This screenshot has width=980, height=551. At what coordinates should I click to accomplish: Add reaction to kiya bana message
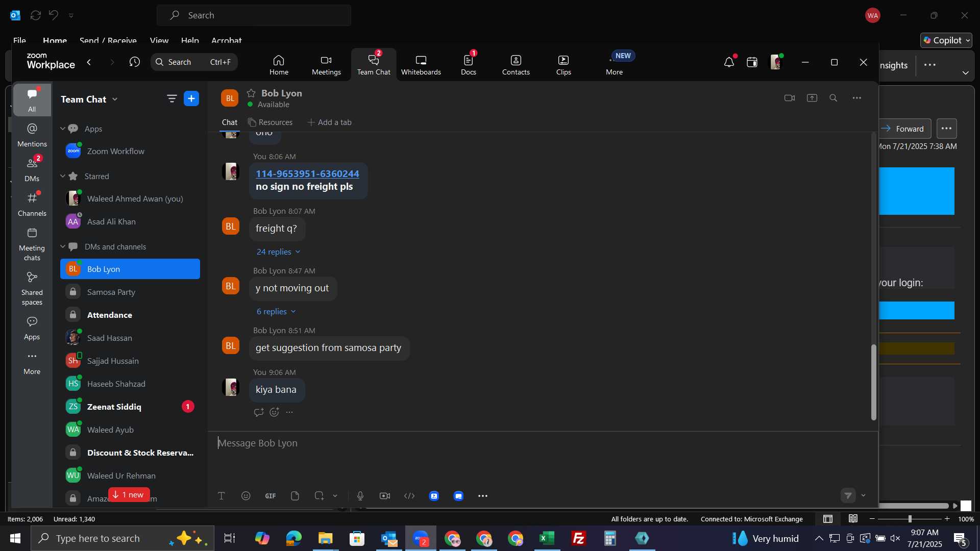[x=274, y=412]
